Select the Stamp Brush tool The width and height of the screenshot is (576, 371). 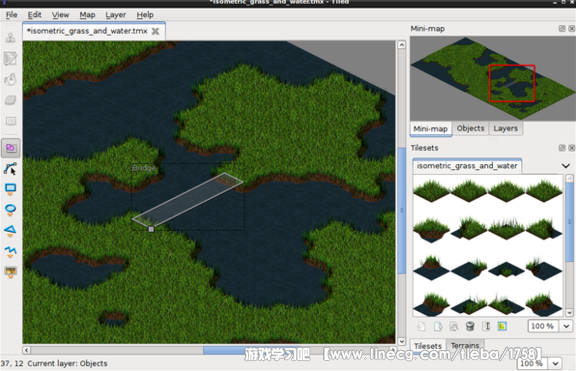tap(10, 38)
